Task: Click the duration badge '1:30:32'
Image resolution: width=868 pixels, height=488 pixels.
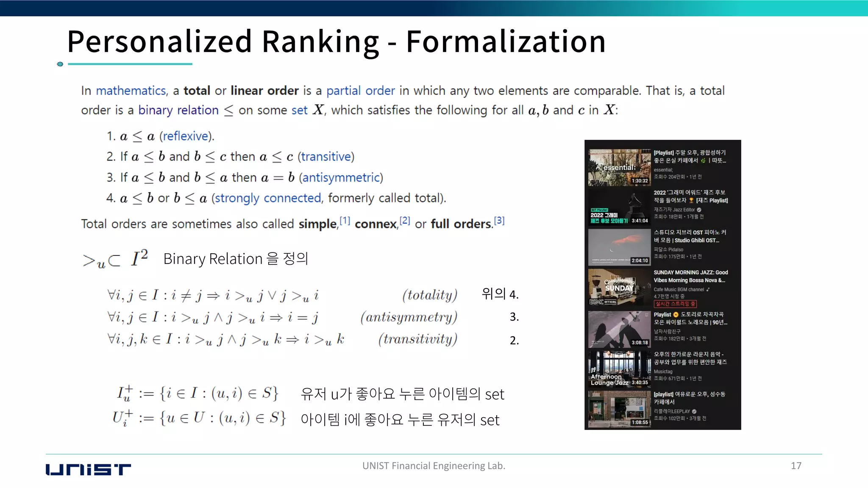Action: coord(640,181)
